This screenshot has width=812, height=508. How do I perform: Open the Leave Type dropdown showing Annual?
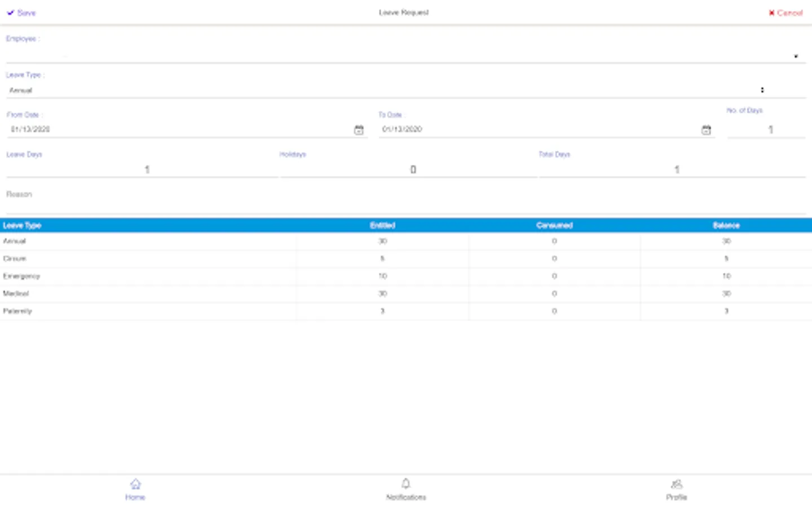[x=406, y=90]
